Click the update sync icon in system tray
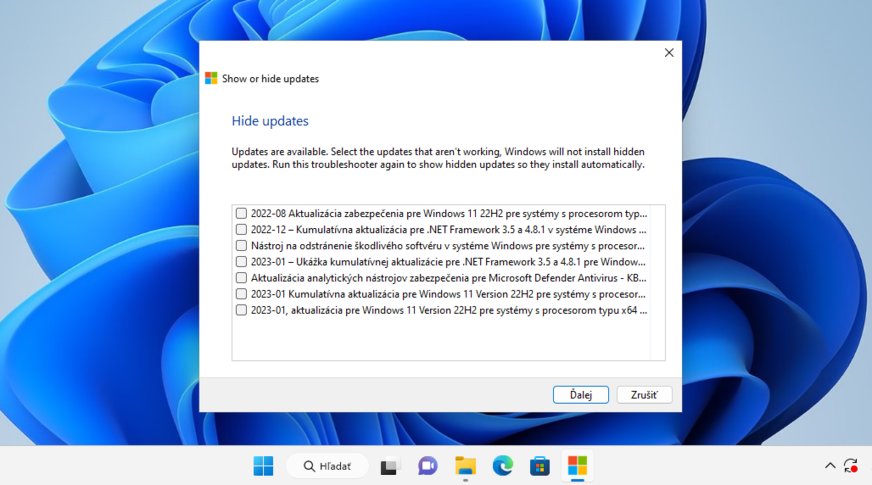 (x=851, y=466)
